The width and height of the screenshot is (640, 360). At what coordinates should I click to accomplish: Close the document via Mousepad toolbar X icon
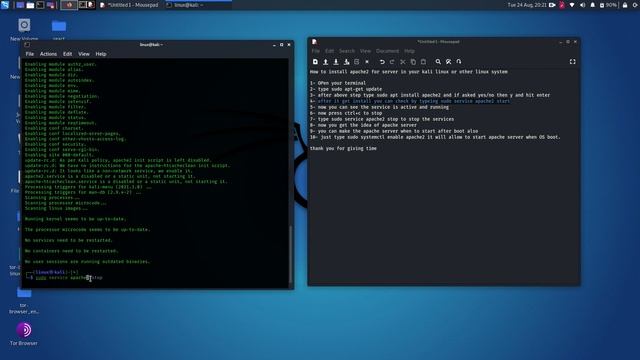pos(367,62)
